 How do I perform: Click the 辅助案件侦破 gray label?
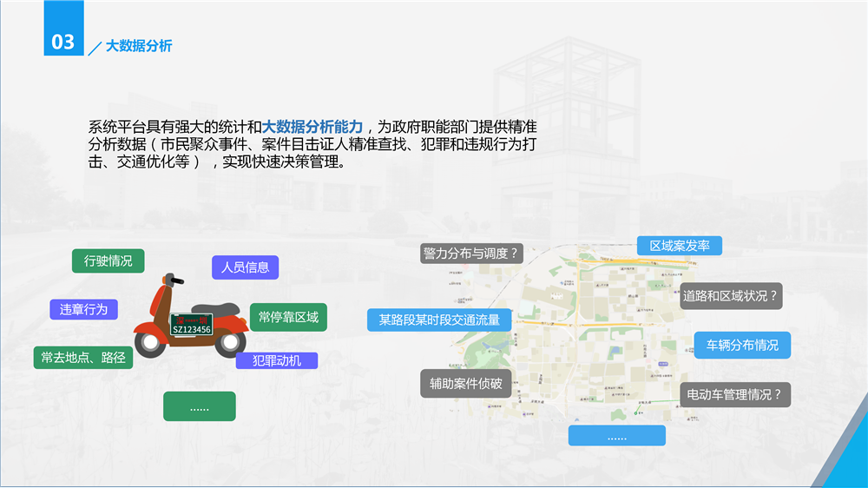466,383
